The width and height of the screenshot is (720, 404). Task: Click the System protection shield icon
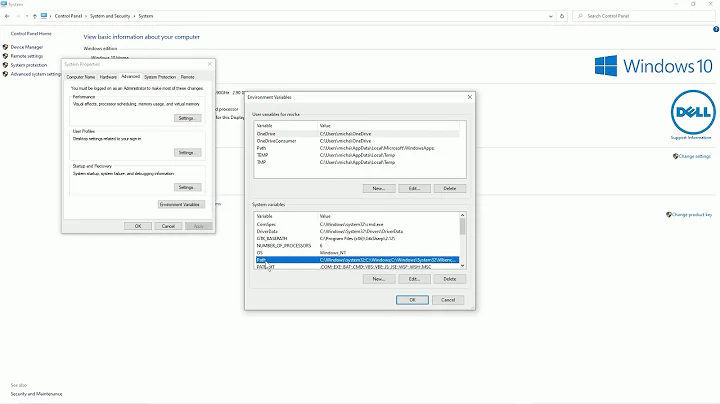[x=6, y=65]
